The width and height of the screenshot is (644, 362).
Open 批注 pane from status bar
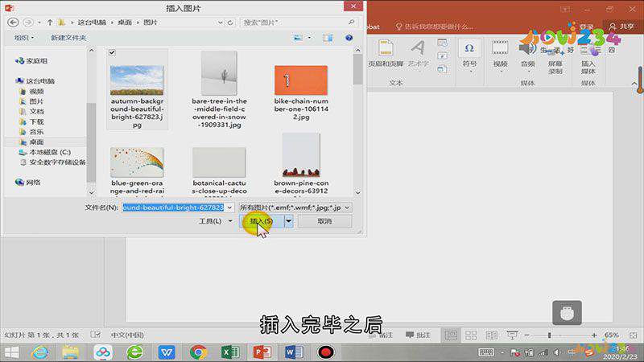(x=418, y=335)
